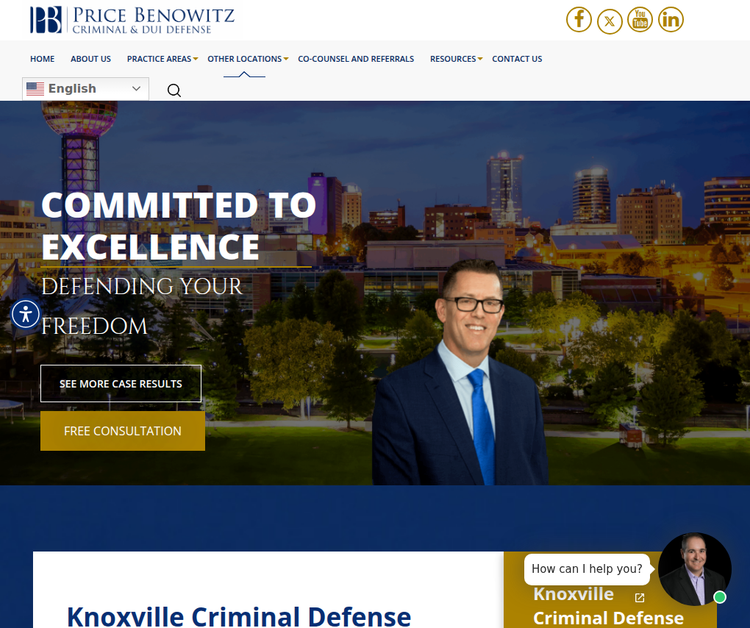Expand the Practice Areas menu
Screen dimensions: 750x628
[162, 59]
